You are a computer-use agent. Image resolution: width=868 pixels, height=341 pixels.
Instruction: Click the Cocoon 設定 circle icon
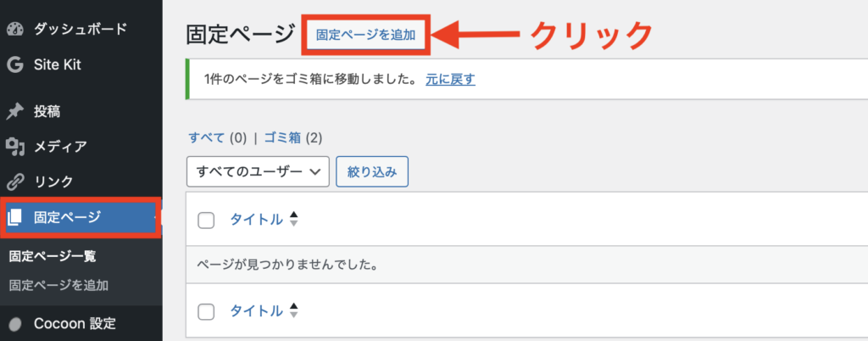14,323
